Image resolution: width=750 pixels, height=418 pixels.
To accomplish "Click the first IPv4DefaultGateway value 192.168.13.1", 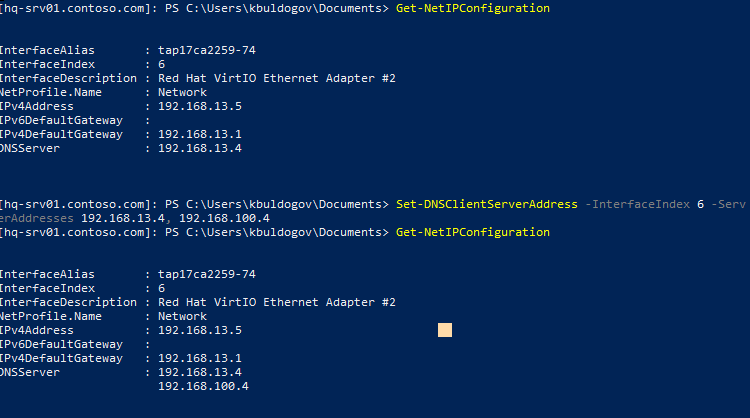I will 200,134.
